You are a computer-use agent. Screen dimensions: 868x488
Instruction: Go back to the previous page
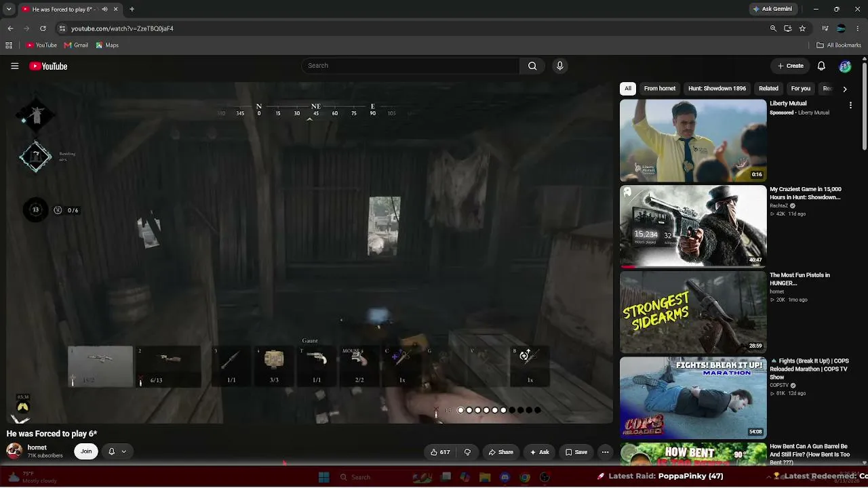point(10,28)
